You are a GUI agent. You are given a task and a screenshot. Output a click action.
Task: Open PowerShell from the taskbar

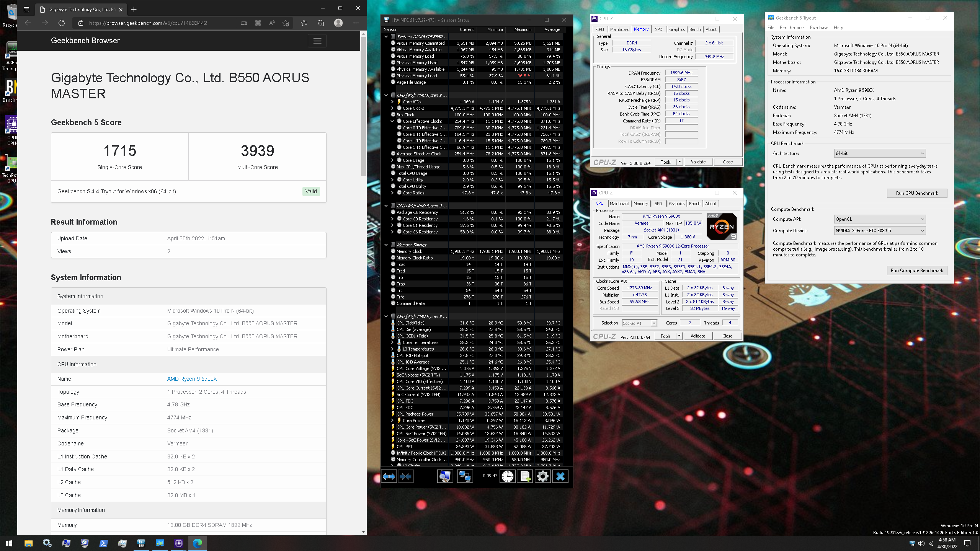103,543
